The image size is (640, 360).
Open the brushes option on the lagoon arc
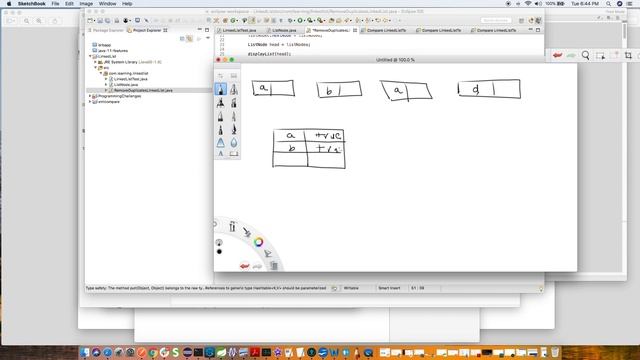[x=247, y=232]
